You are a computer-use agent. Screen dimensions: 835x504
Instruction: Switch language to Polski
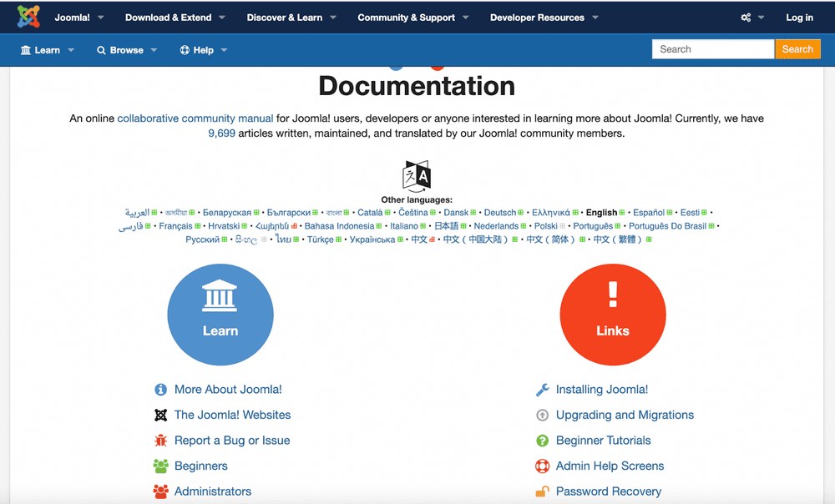[546, 226]
